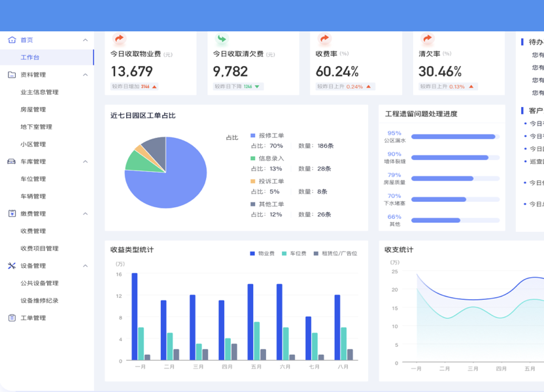Click the 其他 66% progress bar
The height and width of the screenshot is (392, 544).
click(x=455, y=220)
